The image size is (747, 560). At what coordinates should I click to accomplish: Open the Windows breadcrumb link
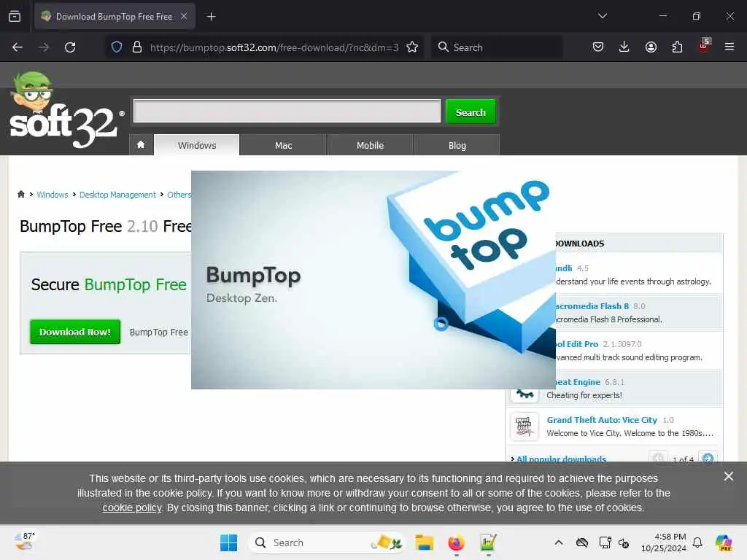pyautogui.click(x=53, y=195)
